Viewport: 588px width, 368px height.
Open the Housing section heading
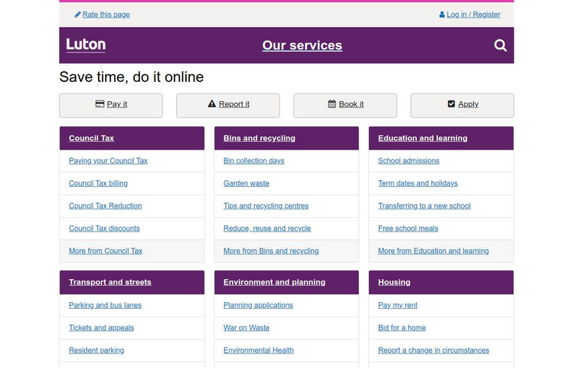[394, 282]
